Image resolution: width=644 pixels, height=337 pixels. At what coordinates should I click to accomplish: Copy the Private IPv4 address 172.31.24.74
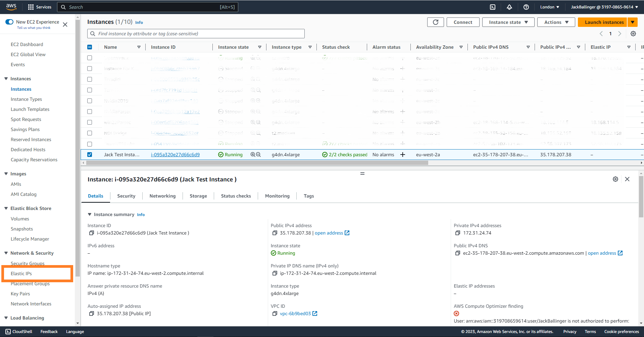coord(457,233)
